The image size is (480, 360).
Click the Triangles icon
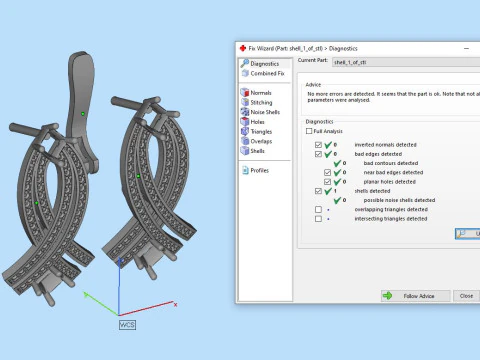pyautogui.click(x=245, y=131)
